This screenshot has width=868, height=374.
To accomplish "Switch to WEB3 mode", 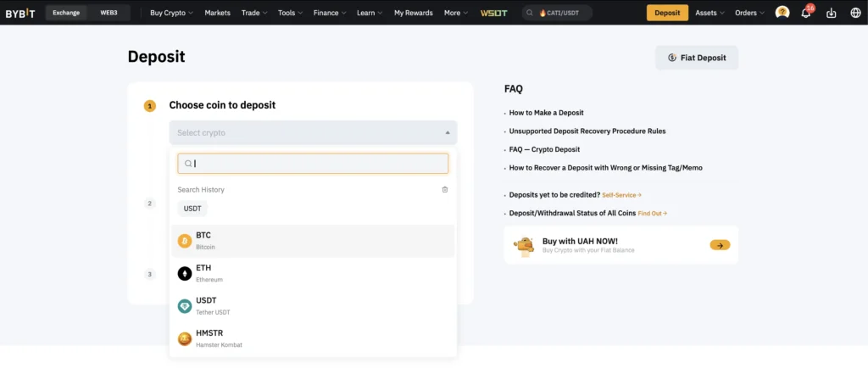I will click(108, 13).
